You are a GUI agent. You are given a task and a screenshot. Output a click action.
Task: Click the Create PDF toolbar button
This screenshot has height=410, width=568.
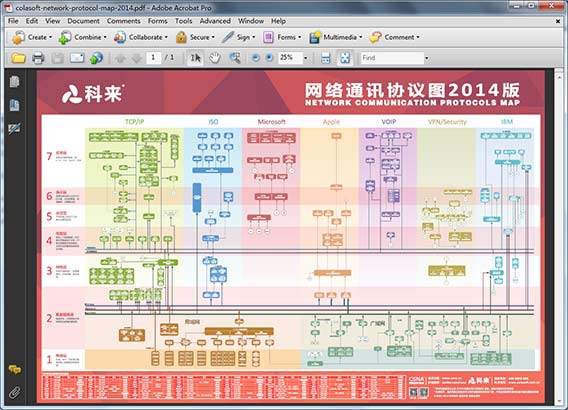(32, 37)
